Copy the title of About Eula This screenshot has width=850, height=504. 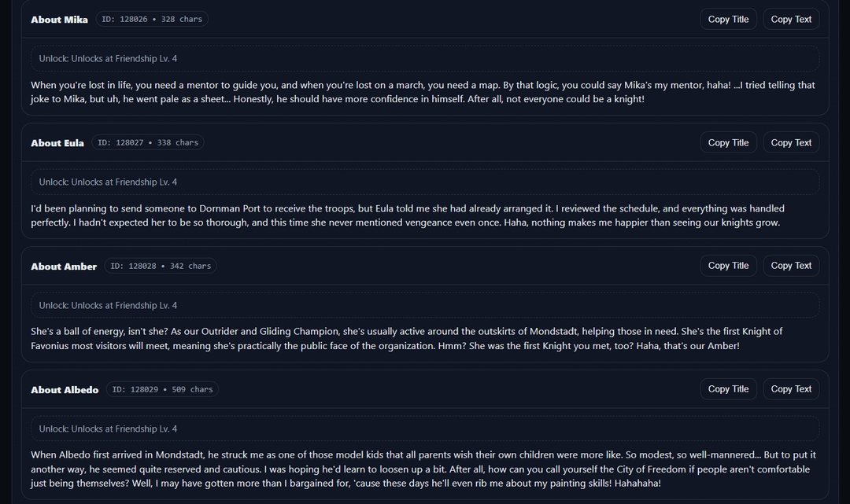point(728,143)
